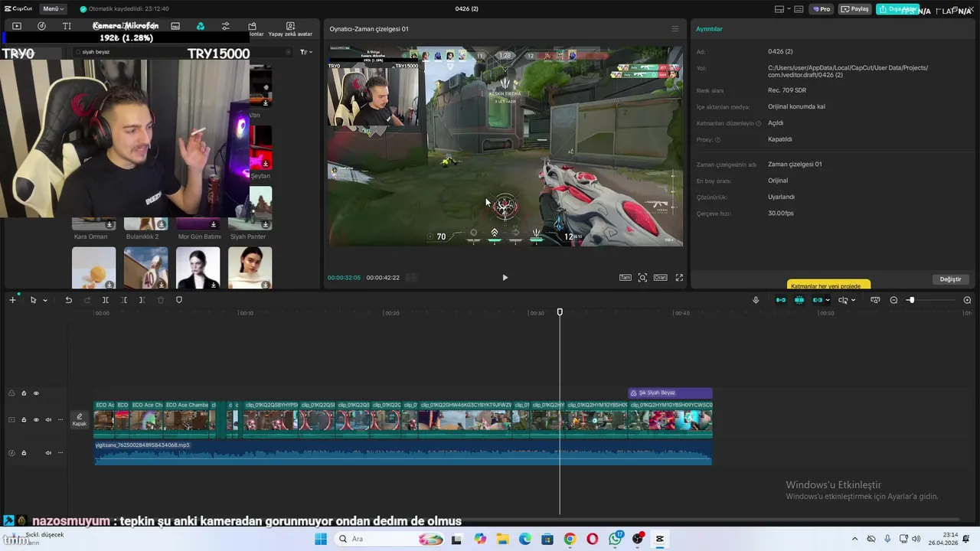Open the Menü dropdown
This screenshot has width=980, height=551.
pyautogui.click(x=52, y=8)
